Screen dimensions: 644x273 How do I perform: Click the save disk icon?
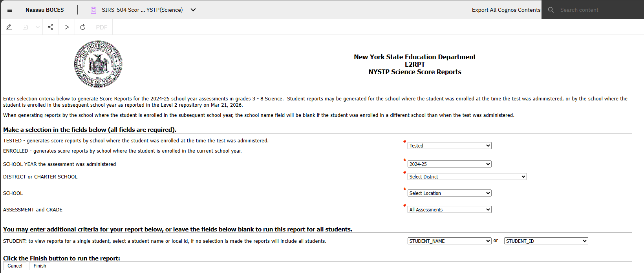[25, 27]
